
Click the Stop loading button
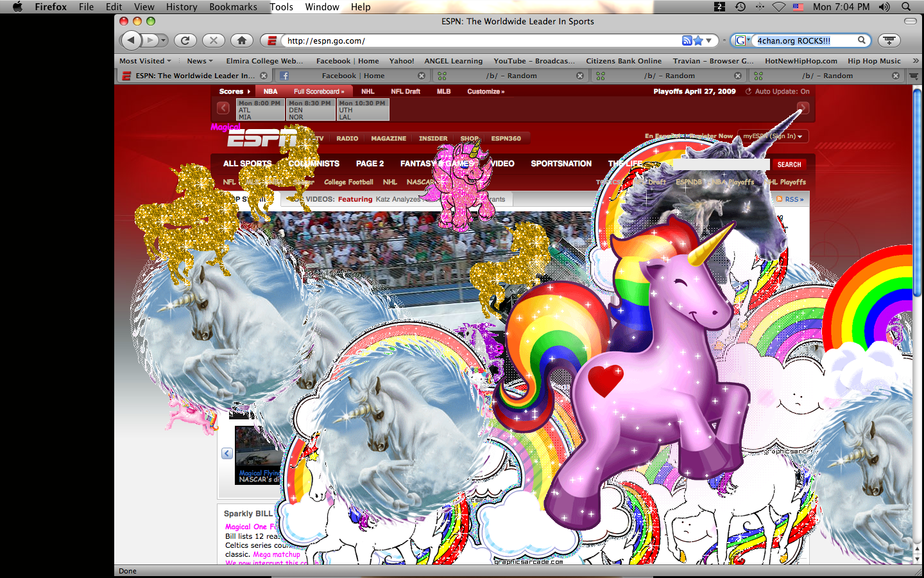pos(213,40)
